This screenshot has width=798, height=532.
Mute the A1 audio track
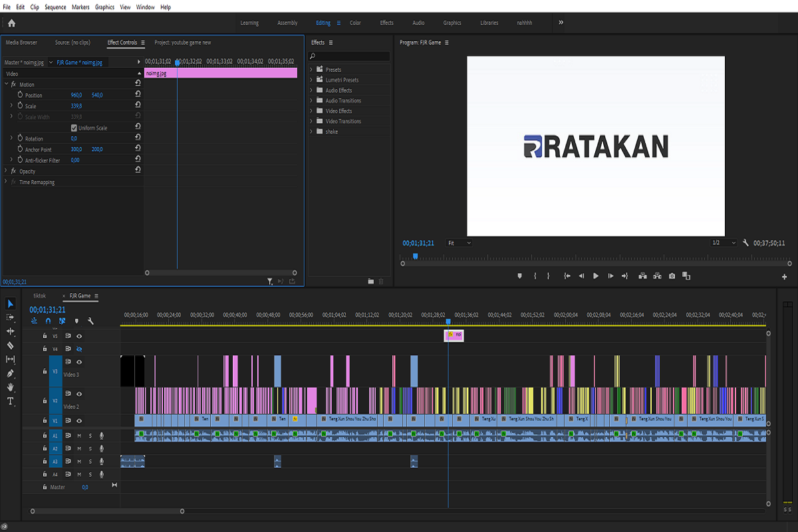coord(79,436)
